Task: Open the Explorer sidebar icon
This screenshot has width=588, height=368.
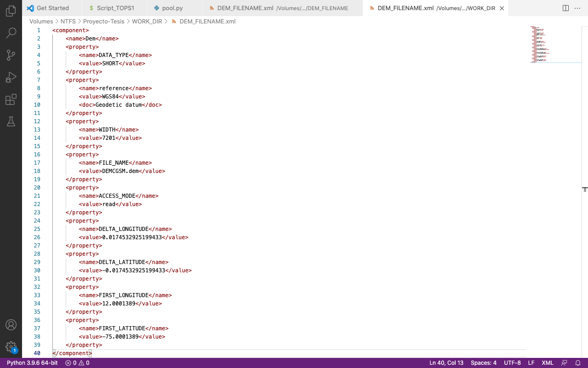Action: (11, 11)
